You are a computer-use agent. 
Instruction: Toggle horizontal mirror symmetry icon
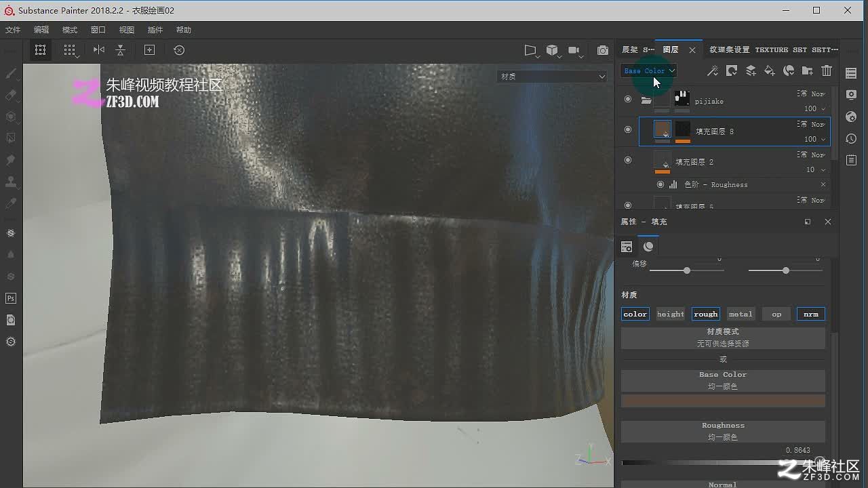(x=99, y=50)
